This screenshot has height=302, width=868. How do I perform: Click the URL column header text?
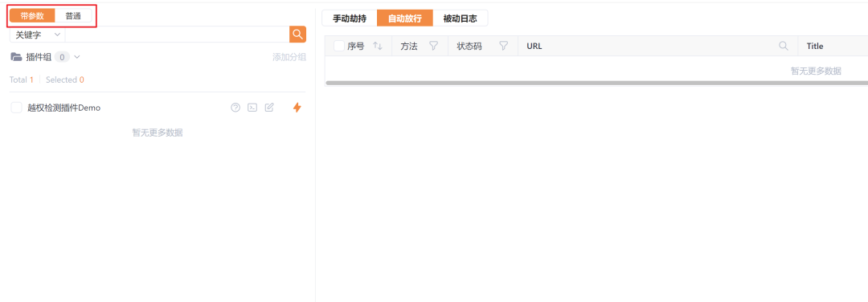(x=534, y=47)
